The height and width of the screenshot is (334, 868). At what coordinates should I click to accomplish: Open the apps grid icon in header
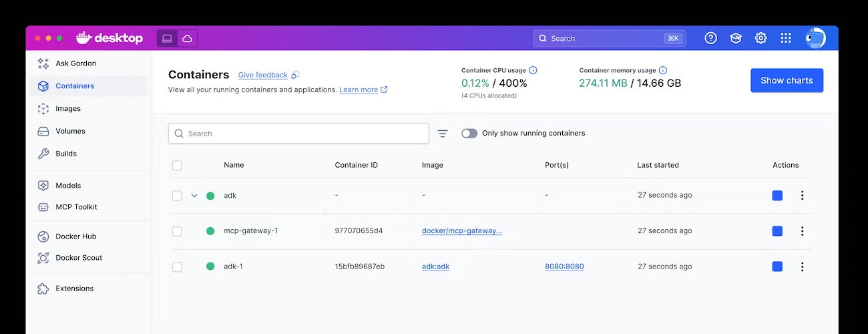[786, 38]
